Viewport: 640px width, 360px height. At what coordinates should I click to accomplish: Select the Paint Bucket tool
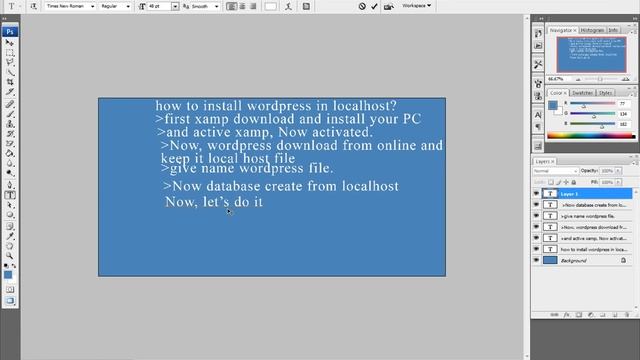(x=10, y=153)
